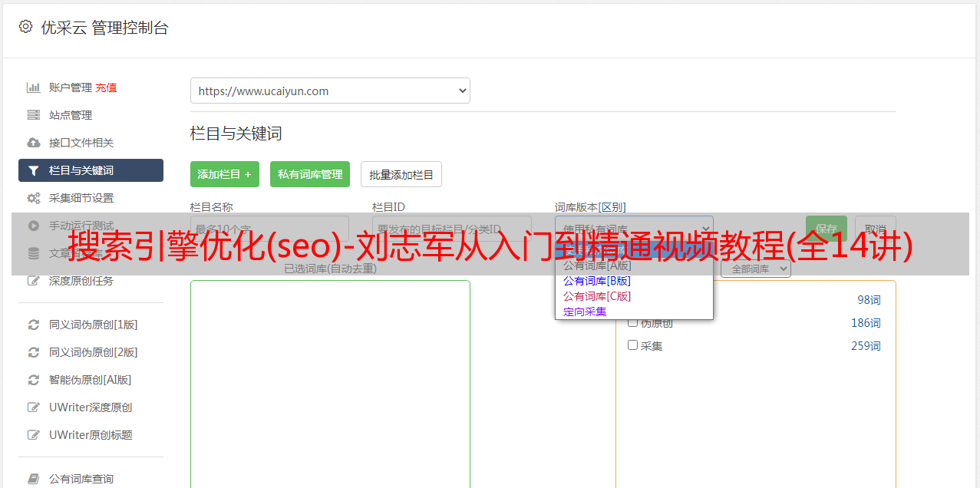Open UWriter原创标题 in the sidebar
This screenshot has height=488, width=980.
pyautogui.click(x=91, y=435)
